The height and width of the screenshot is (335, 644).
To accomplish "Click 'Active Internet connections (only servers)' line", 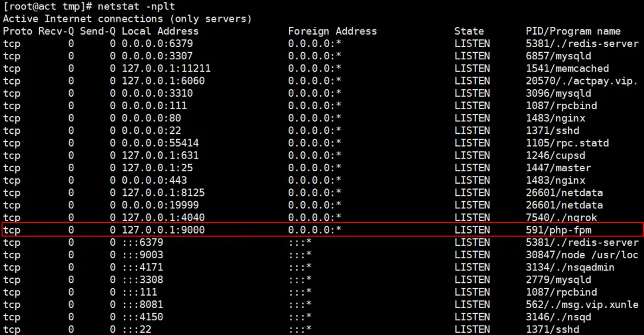I will click(x=127, y=19).
